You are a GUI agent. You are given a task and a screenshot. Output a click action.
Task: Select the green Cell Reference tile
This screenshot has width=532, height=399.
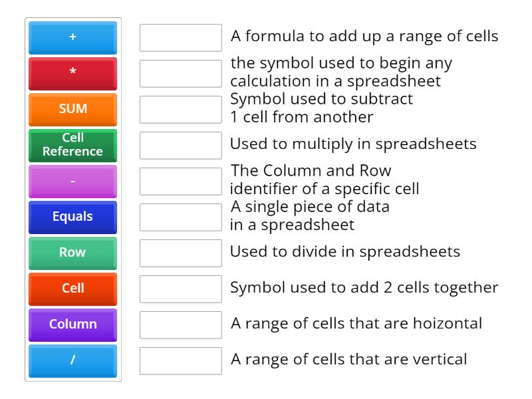click(x=72, y=145)
